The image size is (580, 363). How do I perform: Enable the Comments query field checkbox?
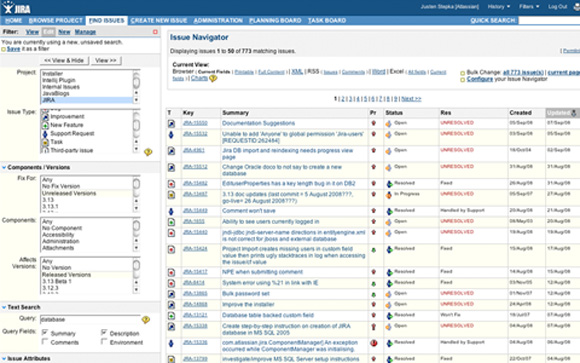(x=45, y=341)
